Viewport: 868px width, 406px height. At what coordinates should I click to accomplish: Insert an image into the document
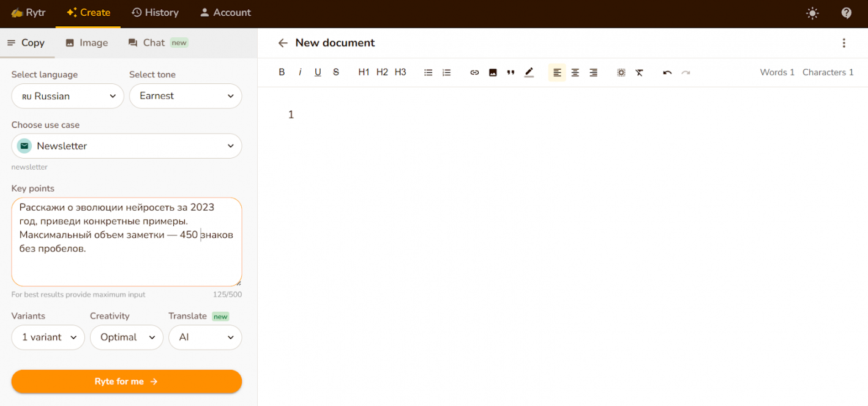[x=493, y=72]
